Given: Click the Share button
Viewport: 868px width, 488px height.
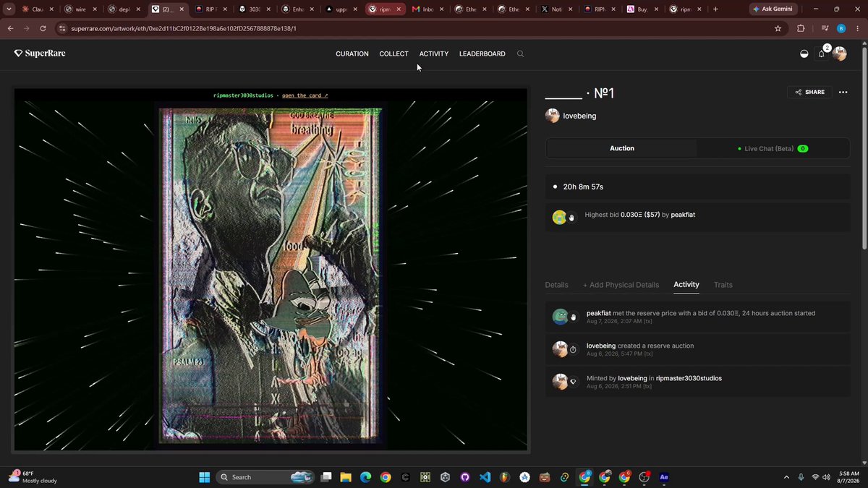Looking at the screenshot, I should (x=809, y=92).
